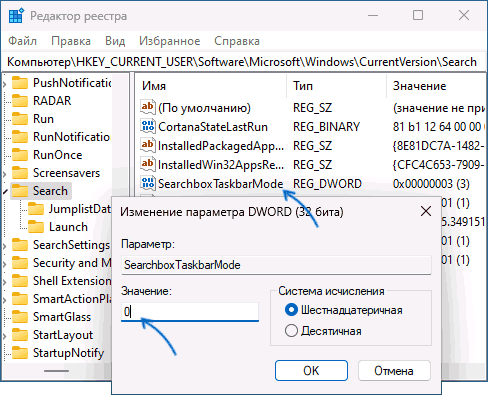Click the Launch subfolder icon
Image resolution: width=488 pixels, height=395 pixels.
click(36, 227)
